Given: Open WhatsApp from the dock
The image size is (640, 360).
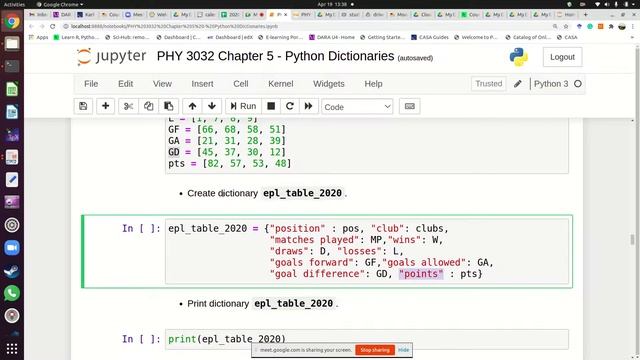Looking at the screenshot, I should click(12, 293).
